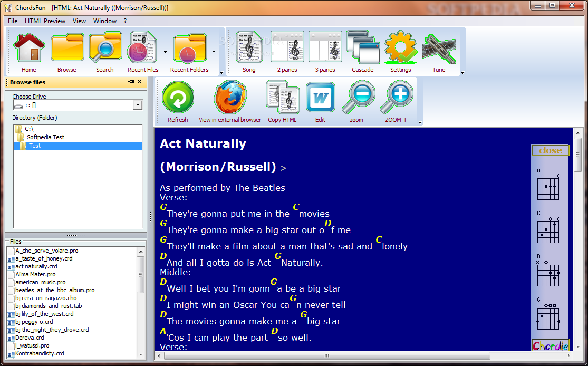
Task: Switch to 3 panes layout
Action: (325, 47)
